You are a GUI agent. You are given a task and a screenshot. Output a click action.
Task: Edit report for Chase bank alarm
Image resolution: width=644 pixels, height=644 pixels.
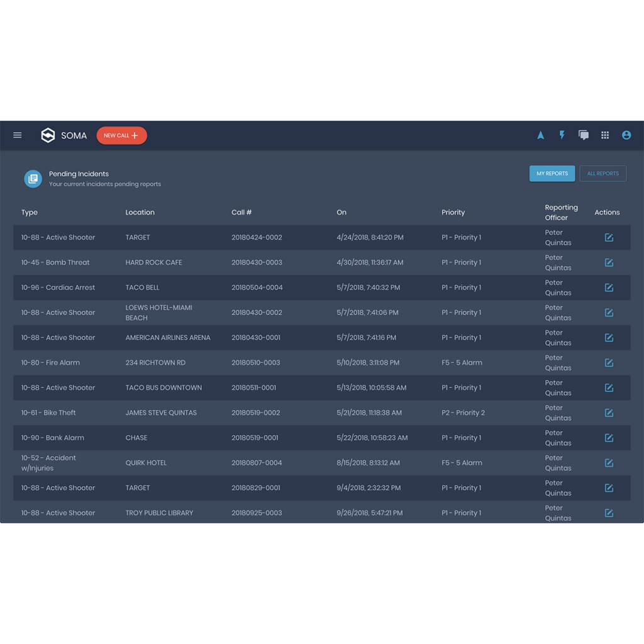pos(609,438)
